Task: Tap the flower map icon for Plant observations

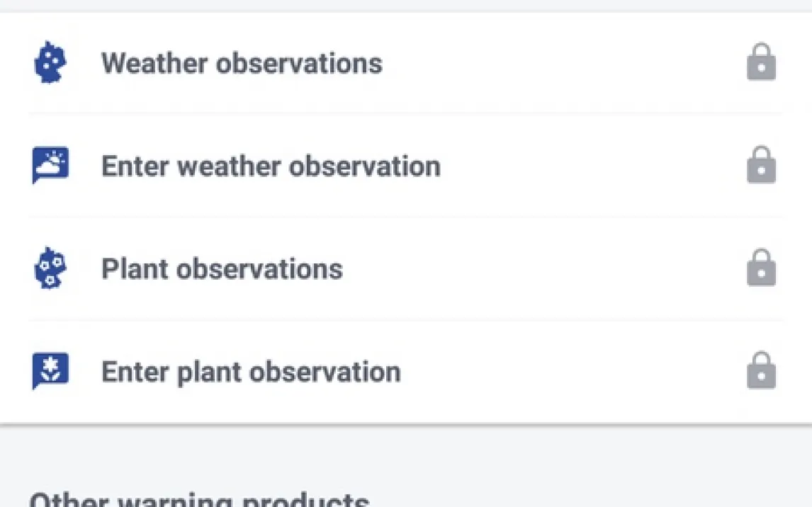Action: 50,269
